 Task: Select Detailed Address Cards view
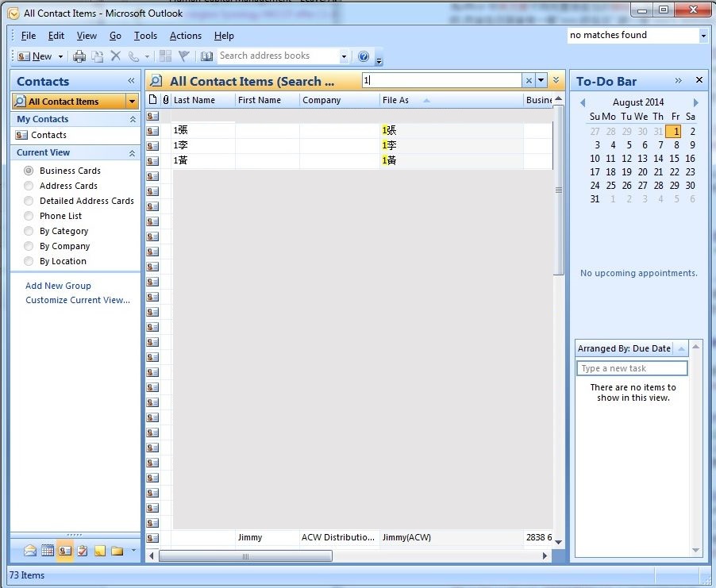click(29, 201)
